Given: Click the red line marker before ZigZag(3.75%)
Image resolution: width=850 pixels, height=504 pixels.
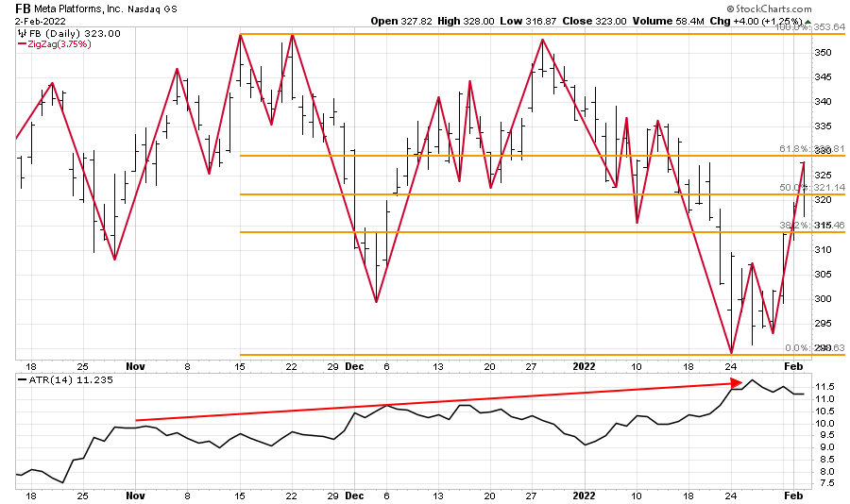Looking at the screenshot, I should coord(23,44).
